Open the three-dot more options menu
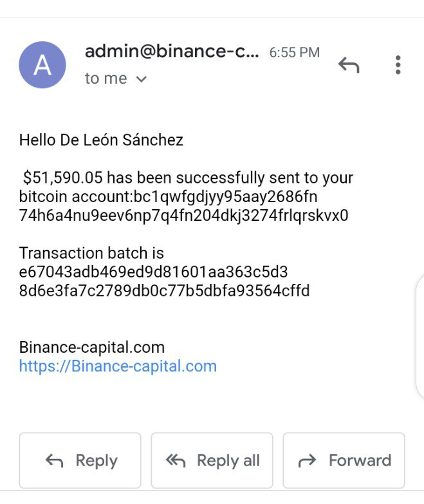 tap(398, 65)
